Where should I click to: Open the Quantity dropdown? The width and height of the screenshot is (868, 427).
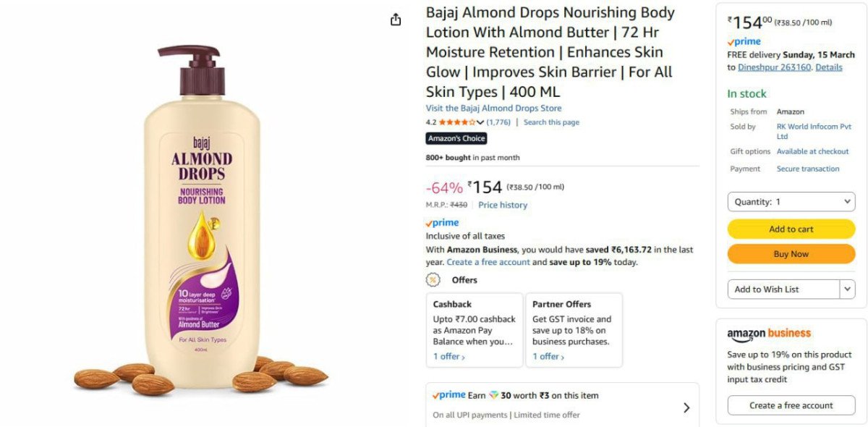tap(791, 202)
